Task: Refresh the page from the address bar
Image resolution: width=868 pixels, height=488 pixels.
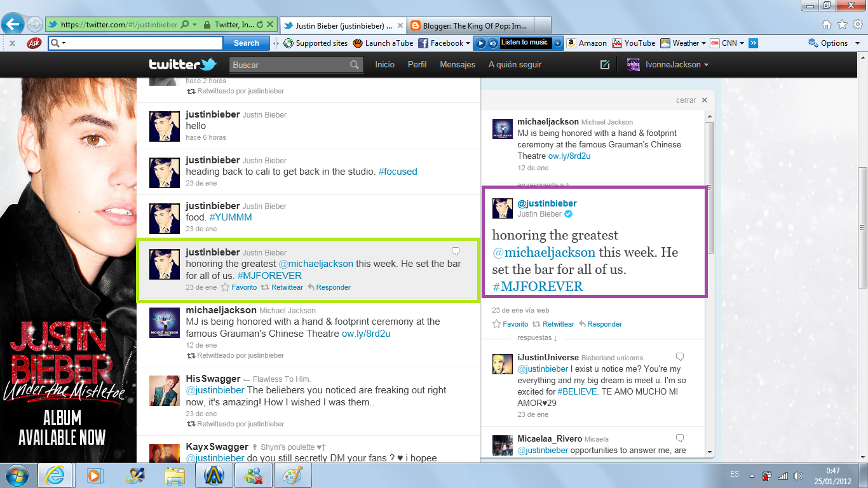Action: click(259, 25)
